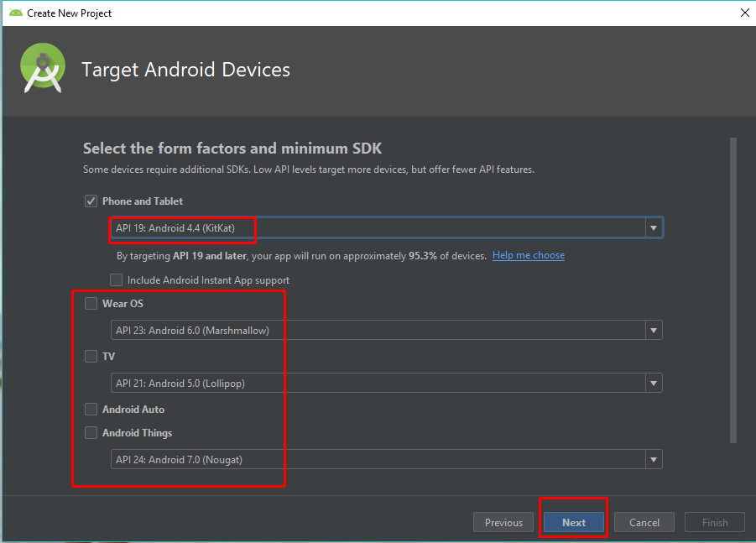Go back with the Previous button

click(x=503, y=522)
